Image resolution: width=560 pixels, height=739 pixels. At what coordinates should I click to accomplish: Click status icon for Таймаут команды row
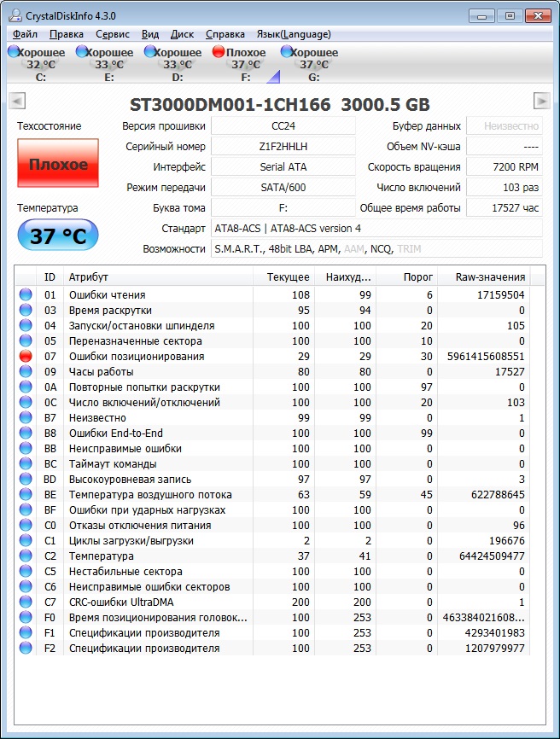point(26,463)
